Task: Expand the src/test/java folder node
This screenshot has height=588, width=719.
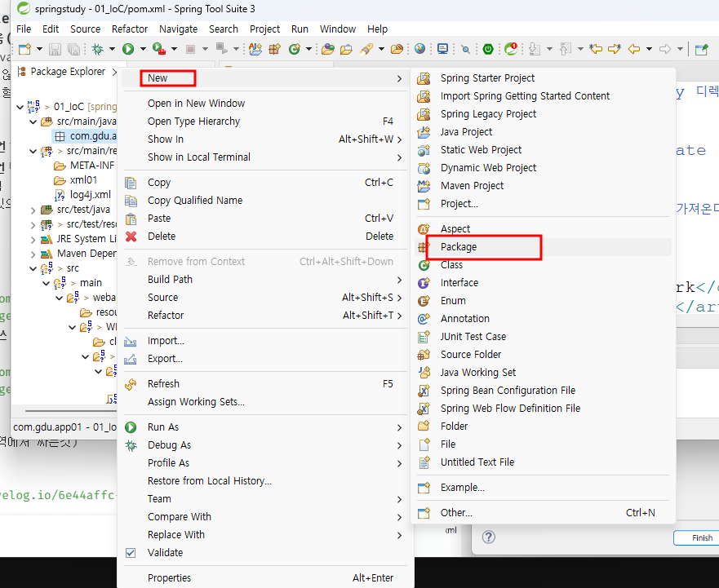Action: pos(33,210)
